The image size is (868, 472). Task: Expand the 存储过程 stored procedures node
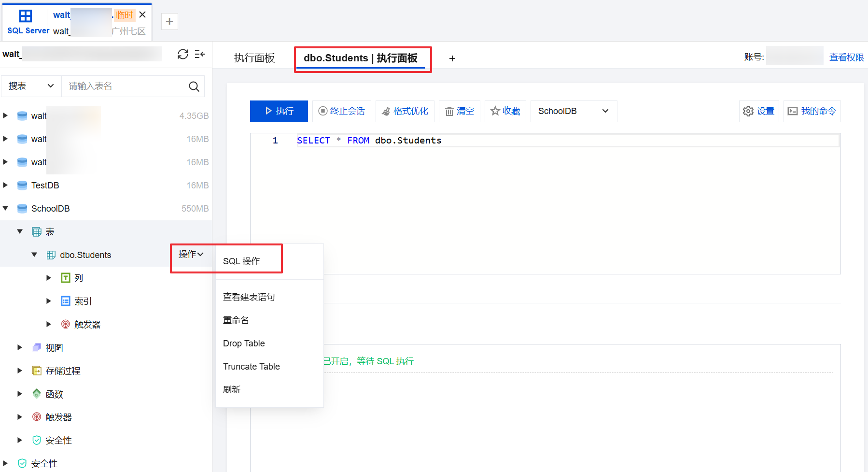(20, 371)
